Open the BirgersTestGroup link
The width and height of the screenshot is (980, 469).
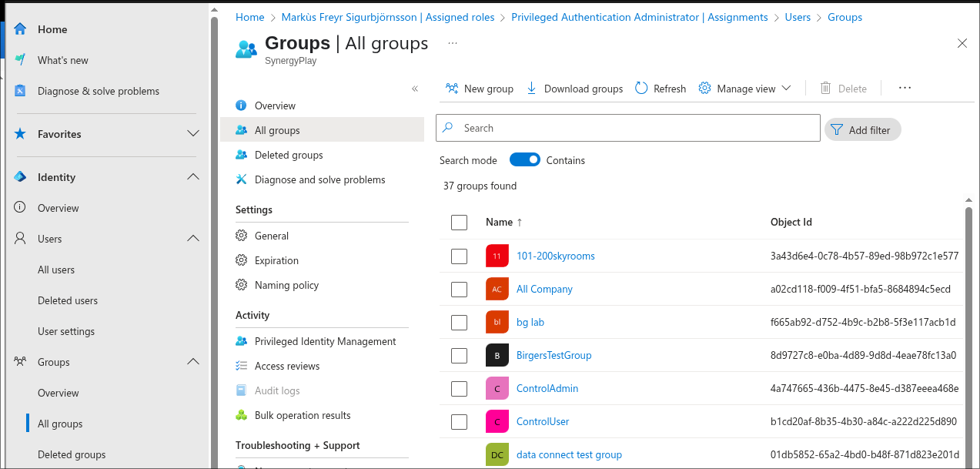pyautogui.click(x=554, y=355)
